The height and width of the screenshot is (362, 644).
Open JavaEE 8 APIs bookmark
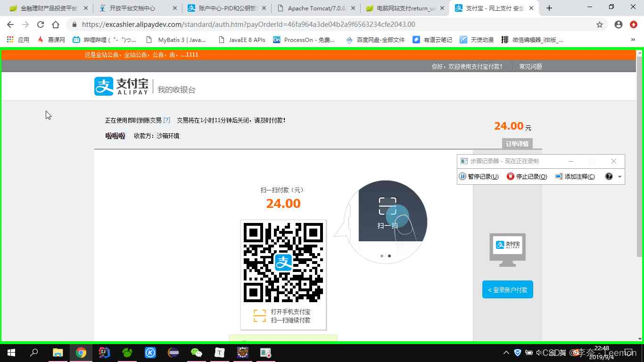(x=242, y=40)
